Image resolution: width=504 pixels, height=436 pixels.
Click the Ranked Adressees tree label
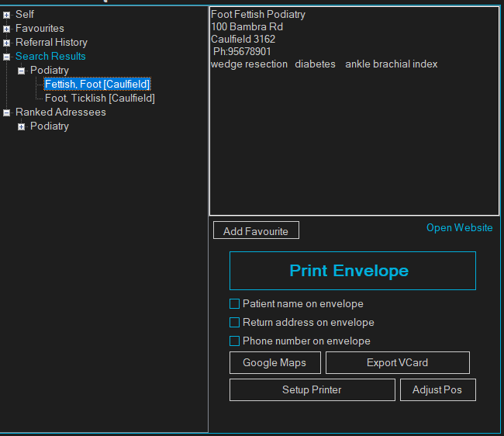[x=60, y=112]
